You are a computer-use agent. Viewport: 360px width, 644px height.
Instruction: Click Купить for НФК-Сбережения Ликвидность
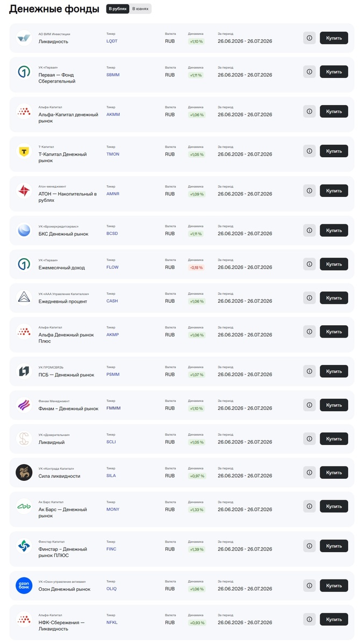point(334,619)
